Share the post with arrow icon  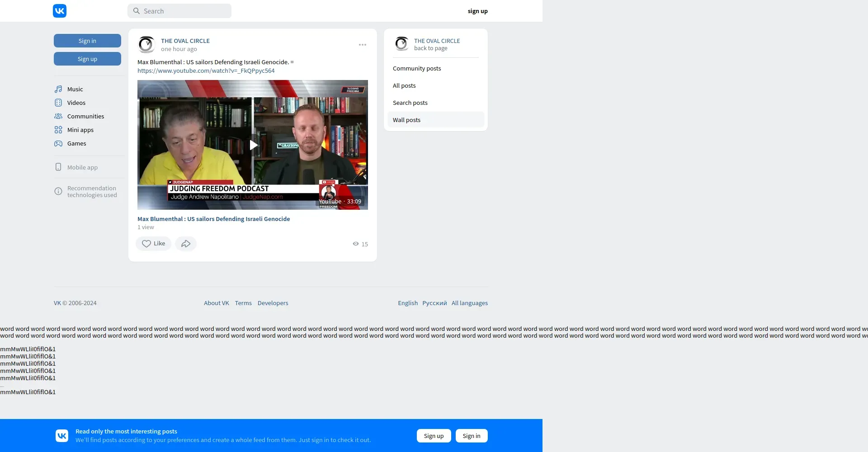tap(186, 244)
